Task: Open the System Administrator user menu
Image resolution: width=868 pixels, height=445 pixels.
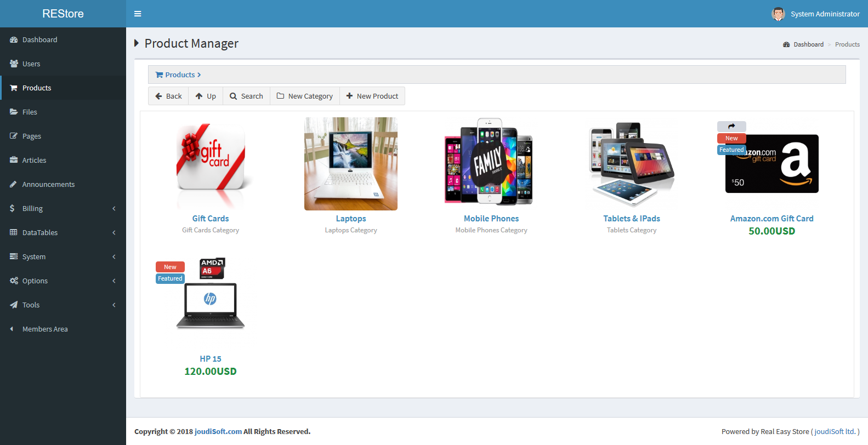Action: coord(815,14)
